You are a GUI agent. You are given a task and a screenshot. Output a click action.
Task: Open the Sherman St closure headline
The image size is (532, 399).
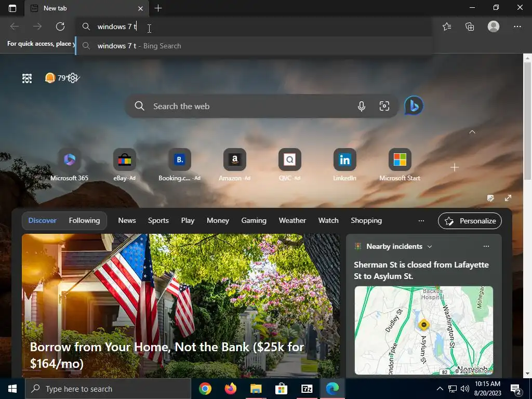[x=421, y=270]
